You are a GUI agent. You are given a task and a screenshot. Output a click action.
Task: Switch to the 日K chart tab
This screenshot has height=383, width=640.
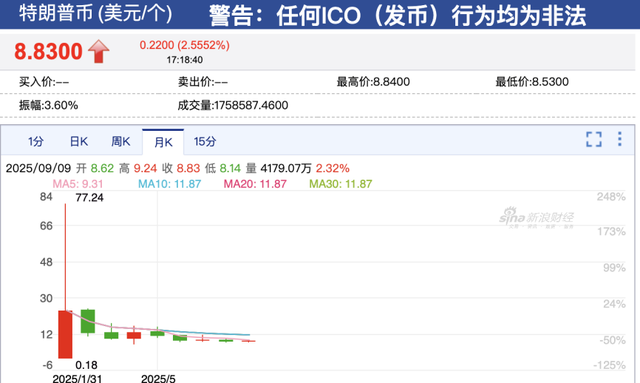point(79,142)
